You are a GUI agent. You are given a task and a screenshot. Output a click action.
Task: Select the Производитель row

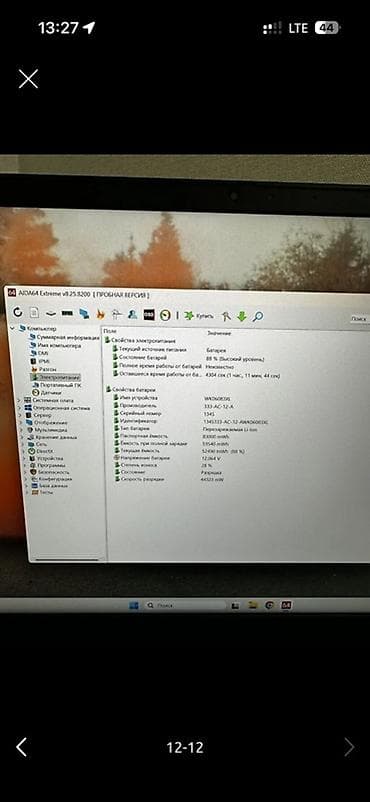coord(136,406)
